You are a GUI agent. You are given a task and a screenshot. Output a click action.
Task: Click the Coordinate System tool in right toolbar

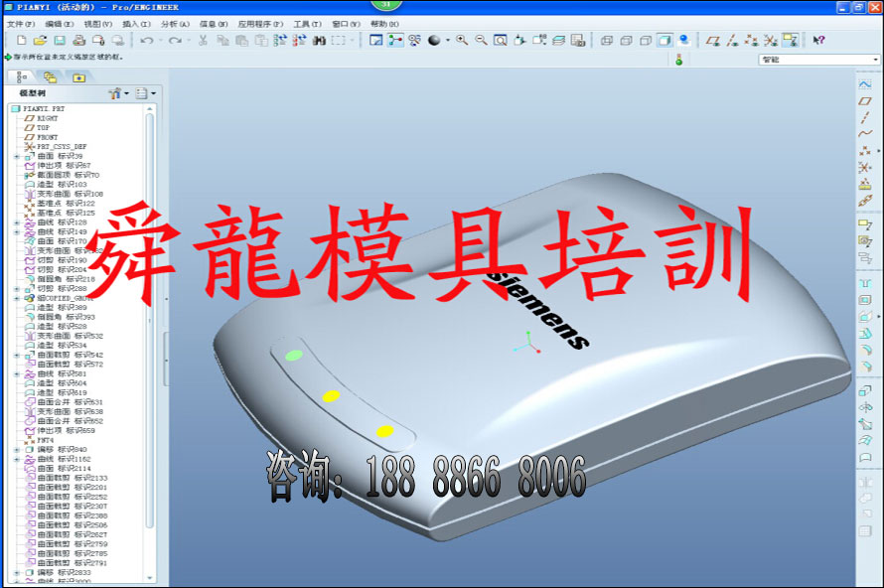(x=865, y=167)
